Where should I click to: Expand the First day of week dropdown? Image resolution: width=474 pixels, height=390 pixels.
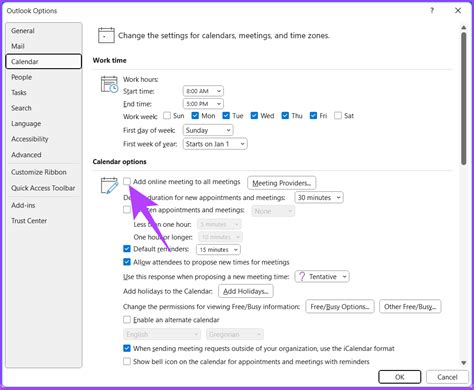(208, 130)
